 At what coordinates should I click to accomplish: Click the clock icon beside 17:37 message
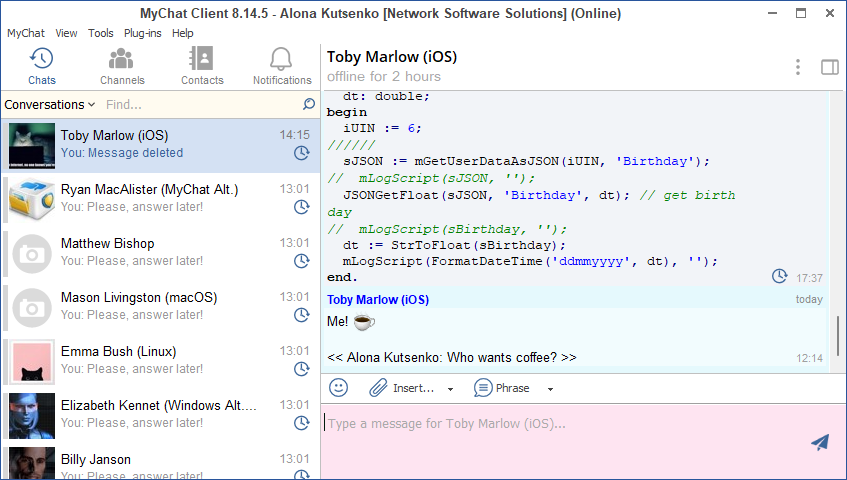click(x=779, y=276)
